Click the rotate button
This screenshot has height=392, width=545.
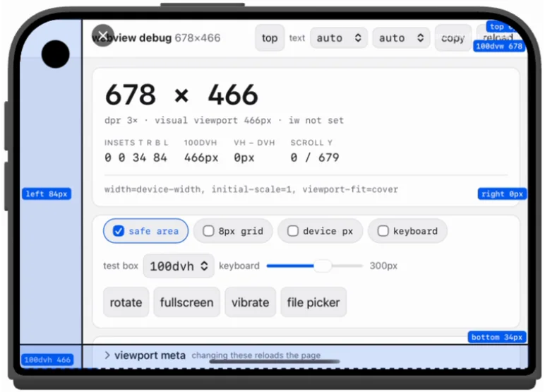pos(126,302)
